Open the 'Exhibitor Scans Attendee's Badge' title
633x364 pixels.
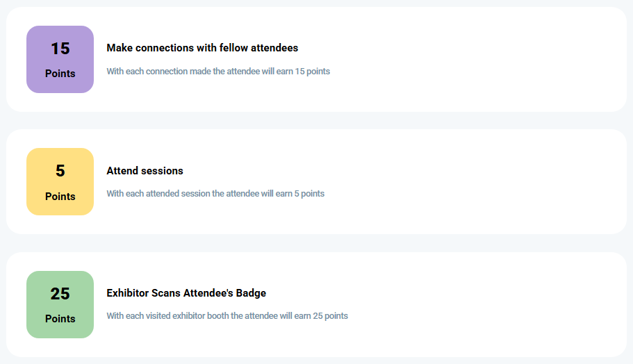pos(186,293)
